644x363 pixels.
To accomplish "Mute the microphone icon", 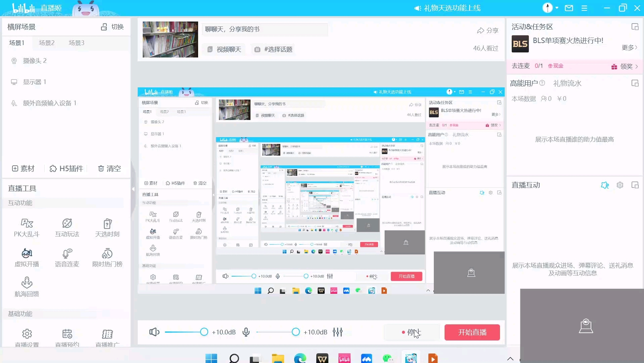I will tap(246, 332).
